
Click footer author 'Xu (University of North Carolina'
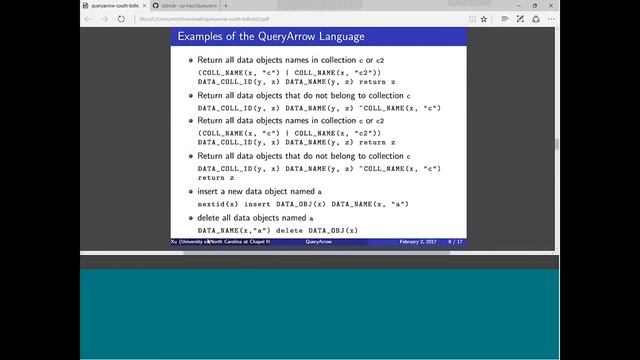pyautogui.click(x=220, y=242)
